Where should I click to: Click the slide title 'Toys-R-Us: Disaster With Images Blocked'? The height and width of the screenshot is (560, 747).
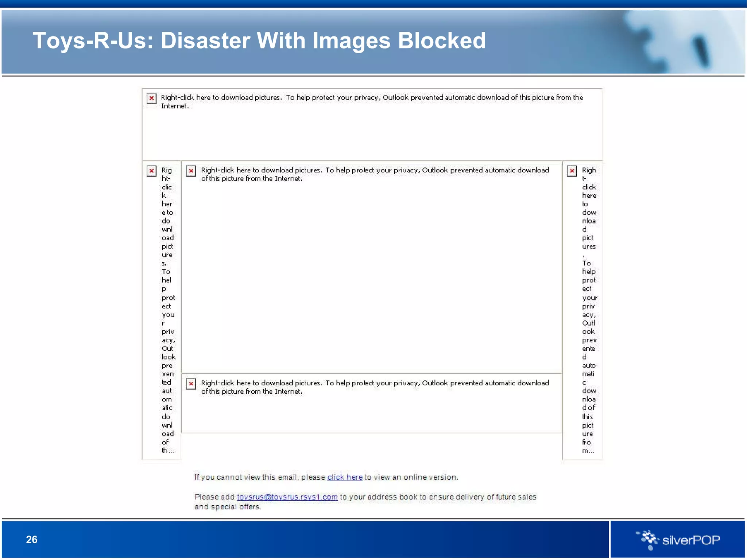pyautogui.click(x=259, y=40)
